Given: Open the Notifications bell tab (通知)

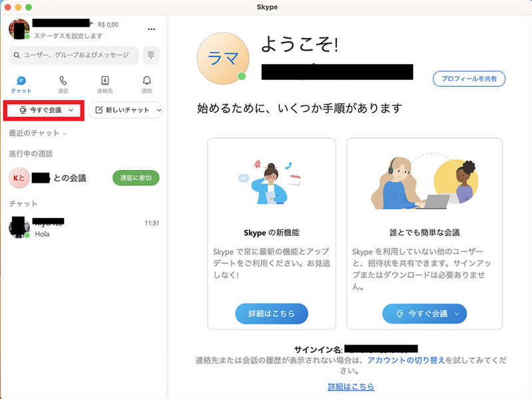Looking at the screenshot, I should click(146, 85).
